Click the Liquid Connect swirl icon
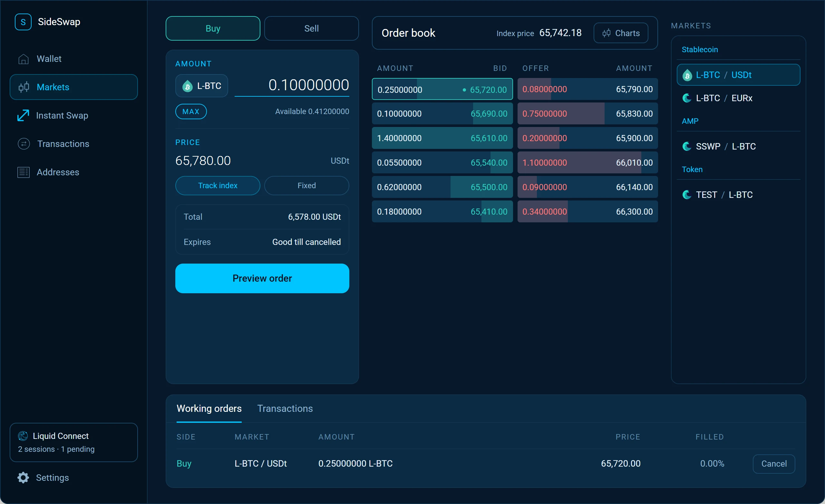Image resolution: width=825 pixels, height=504 pixels. click(x=23, y=436)
